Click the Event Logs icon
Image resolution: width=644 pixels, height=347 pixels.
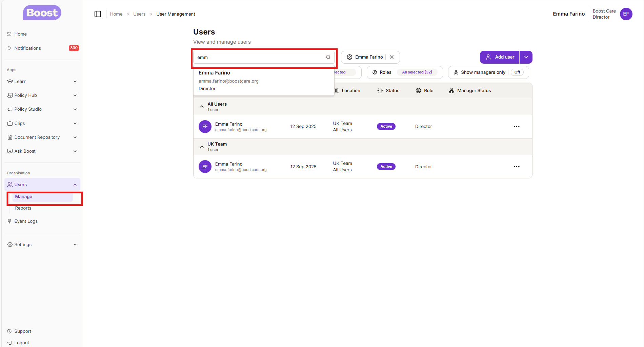pos(9,221)
